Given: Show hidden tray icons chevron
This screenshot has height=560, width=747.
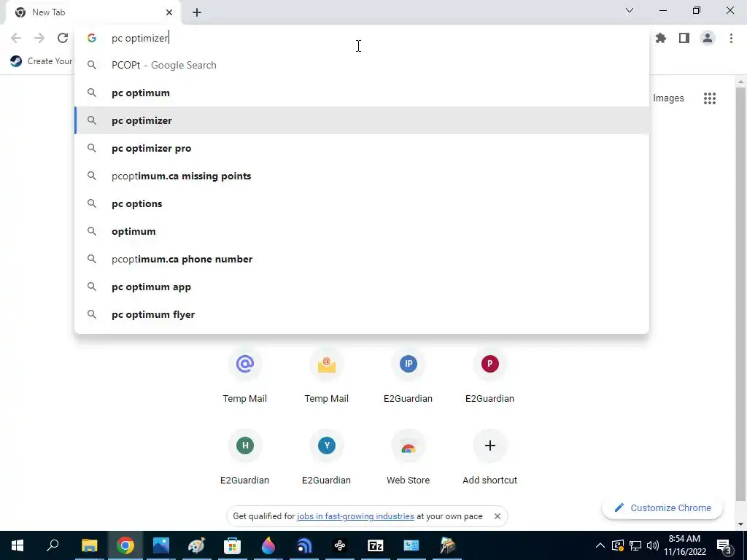Looking at the screenshot, I should click(x=600, y=545).
